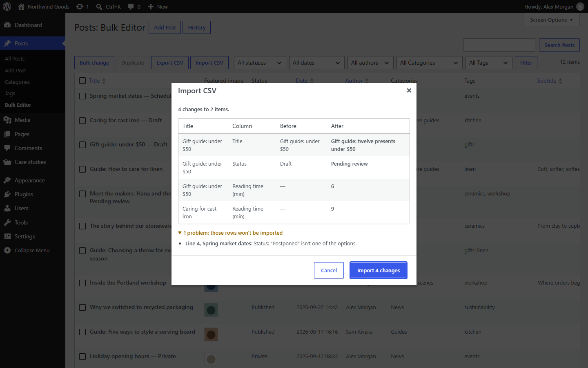Click the Comments sidebar icon
The image size is (588, 368).
point(7,148)
